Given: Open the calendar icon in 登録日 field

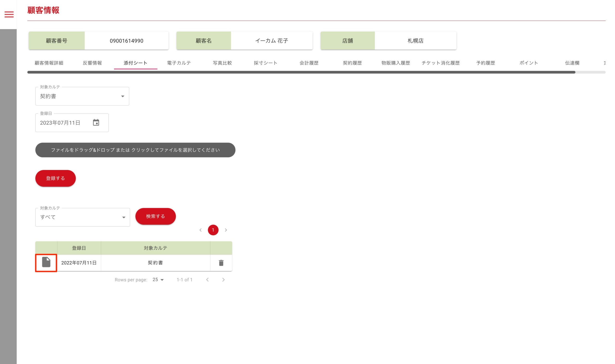Looking at the screenshot, I should pos(96,122).
